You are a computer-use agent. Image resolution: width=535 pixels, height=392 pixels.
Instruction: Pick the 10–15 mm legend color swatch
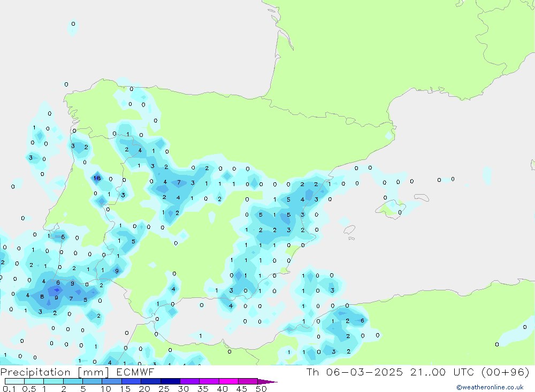112,381
